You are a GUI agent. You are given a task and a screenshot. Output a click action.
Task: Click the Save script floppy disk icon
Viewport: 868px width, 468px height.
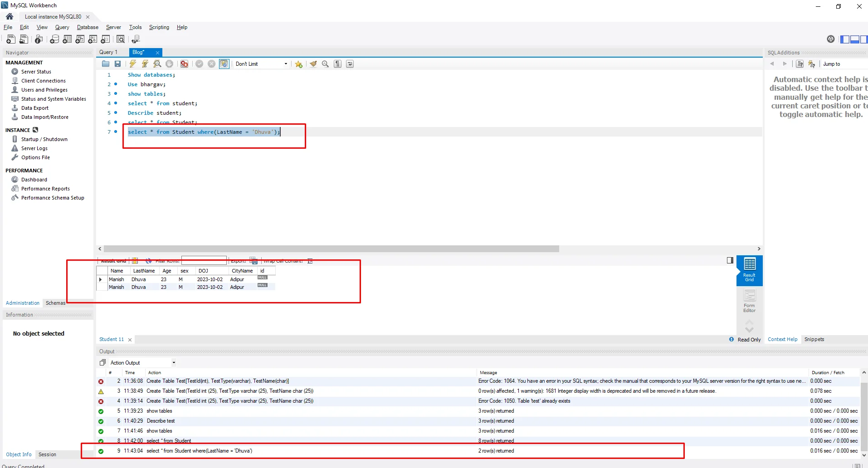point(118,64)
